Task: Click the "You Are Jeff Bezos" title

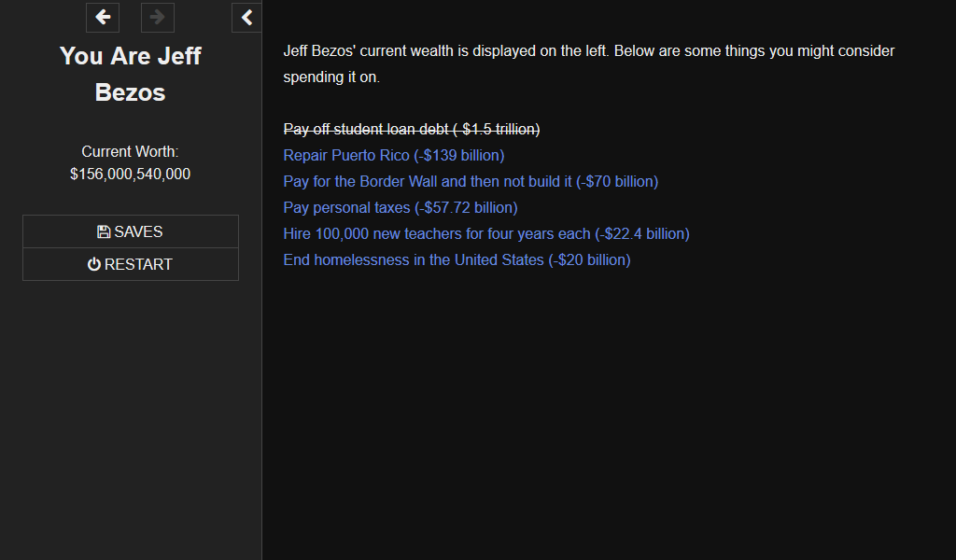Action: pos(130,74)
